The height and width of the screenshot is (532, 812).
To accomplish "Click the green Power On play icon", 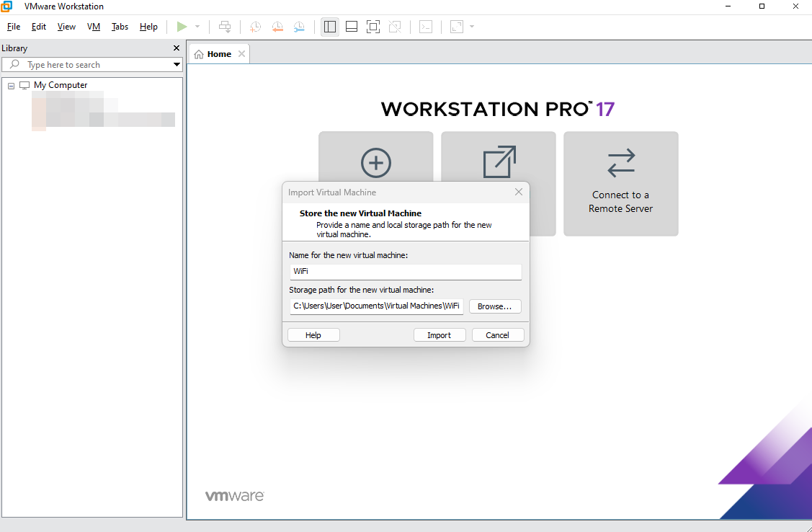I will point(182,27).
